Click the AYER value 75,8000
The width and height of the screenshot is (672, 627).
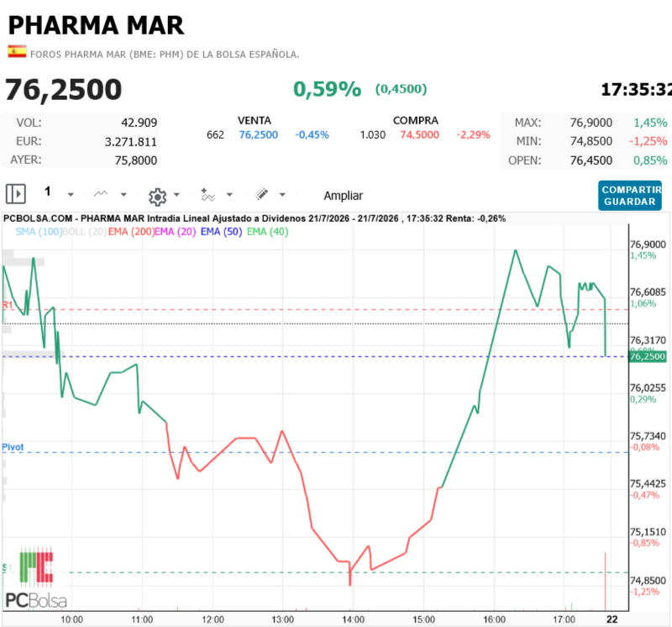coord(136,161)
